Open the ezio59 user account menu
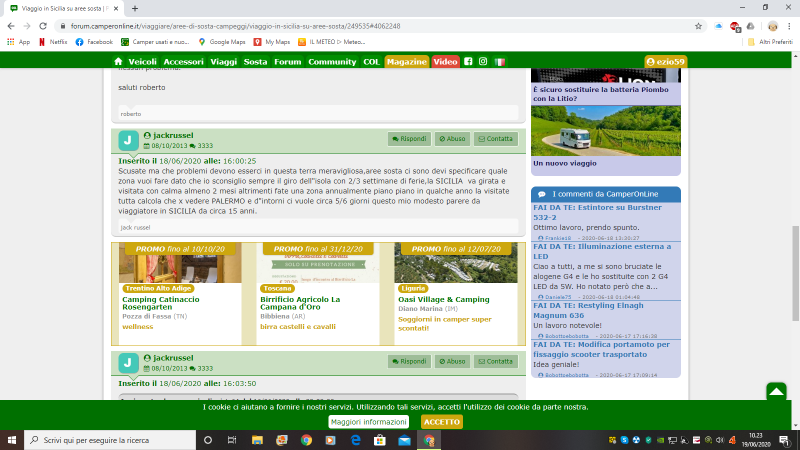This screenshot has width=800, height=450. 664,62
